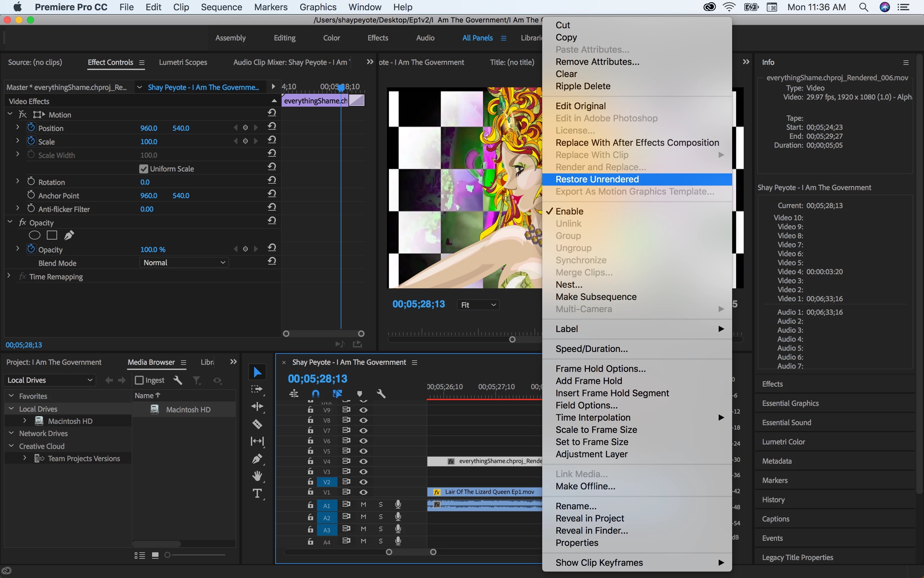Image resolution: width=924 pixels, height=578 pixels.
Task: Choose the Ripple Edit tool
Action: coord(257,406)
